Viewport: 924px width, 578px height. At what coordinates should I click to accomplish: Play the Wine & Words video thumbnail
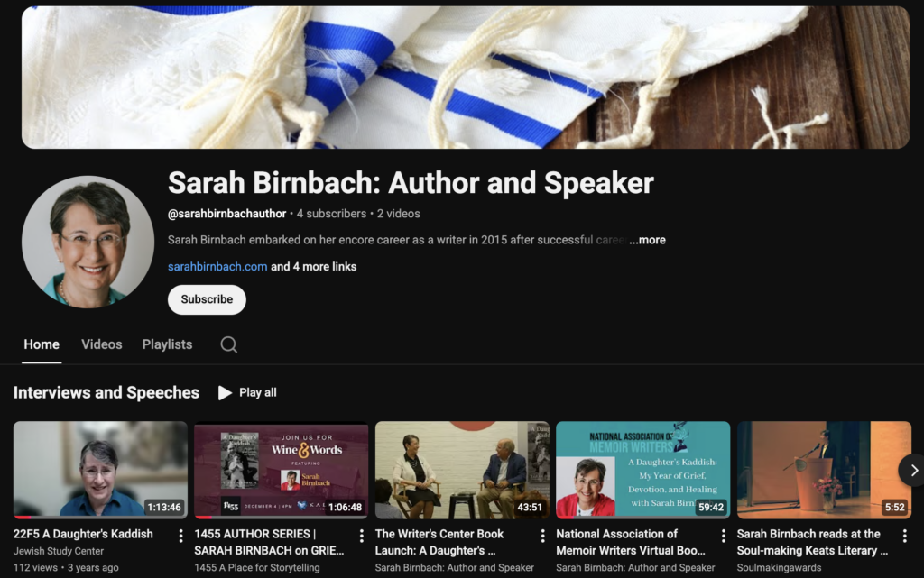pos(282,470)
